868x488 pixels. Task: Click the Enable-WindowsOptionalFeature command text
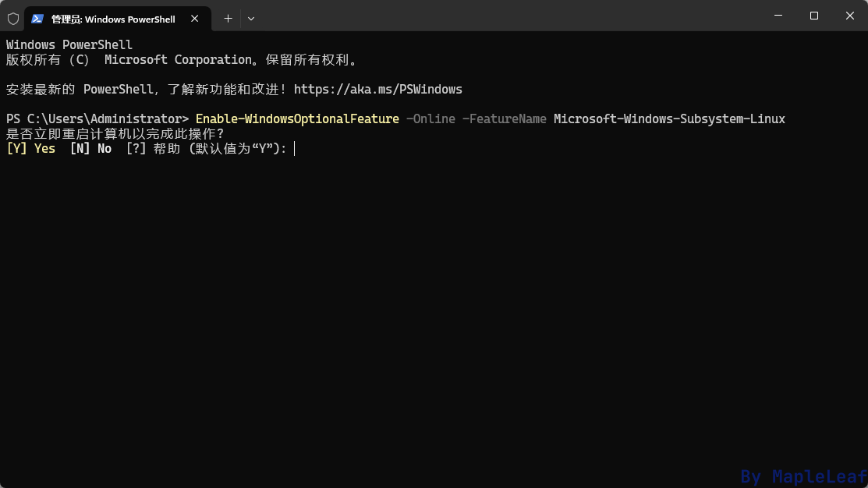(x=297, y=119)
